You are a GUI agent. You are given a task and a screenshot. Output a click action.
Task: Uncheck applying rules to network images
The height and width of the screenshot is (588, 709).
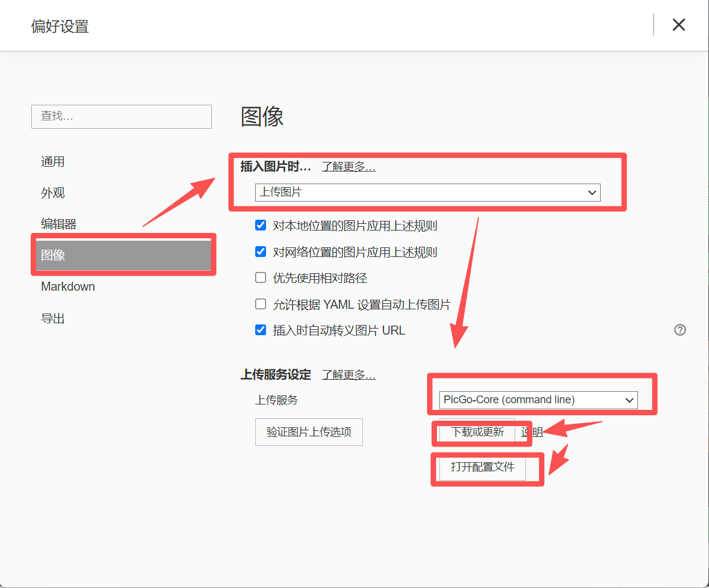261,252
